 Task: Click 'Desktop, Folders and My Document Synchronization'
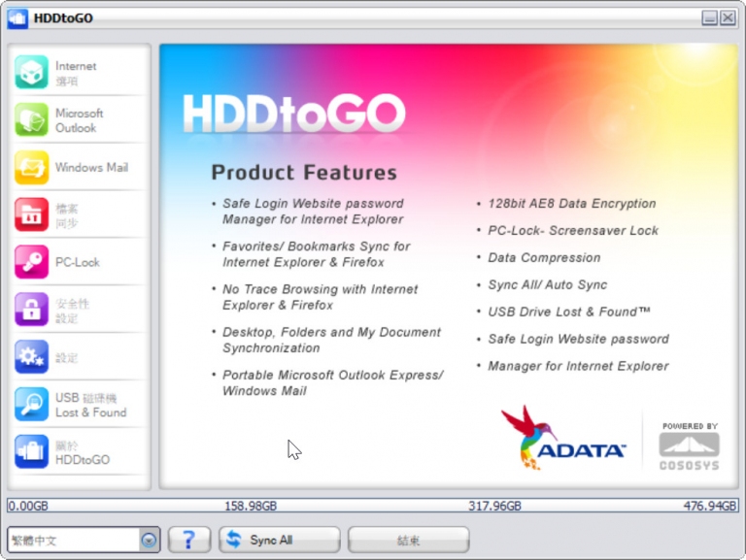tap(331, 340)
